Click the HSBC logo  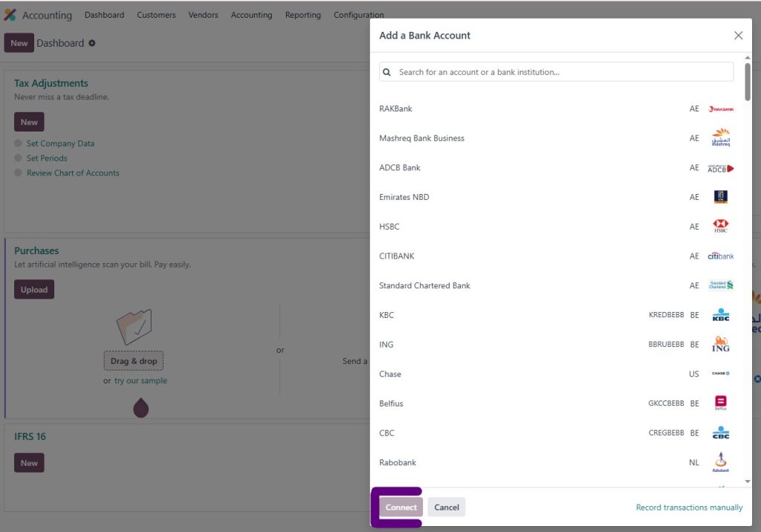coord(721,226)
